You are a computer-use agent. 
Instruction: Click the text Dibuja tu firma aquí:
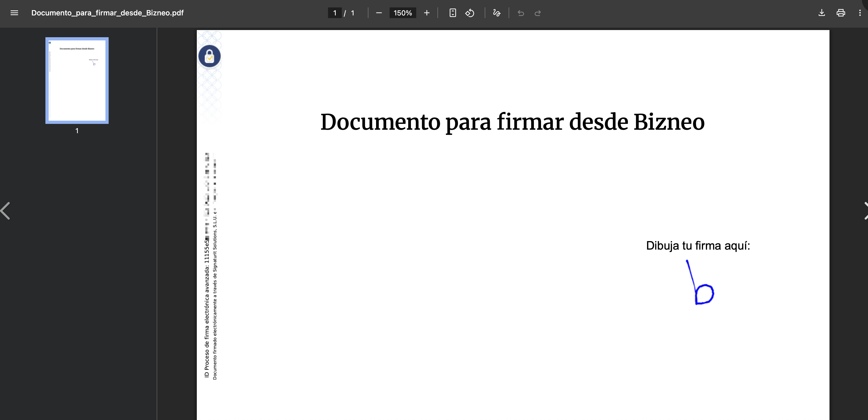[698, 246]
